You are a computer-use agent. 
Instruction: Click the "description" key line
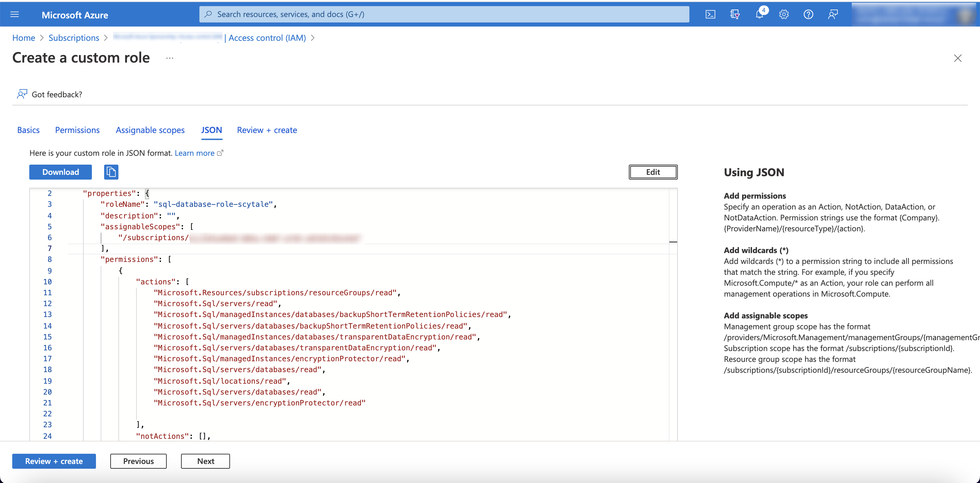[140, 216]
